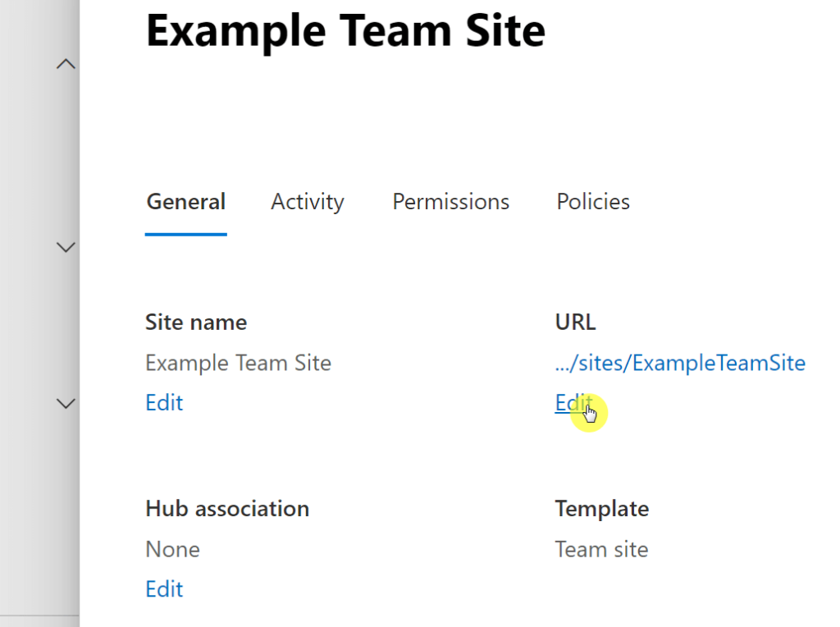840x627 pixels.
Task: Select the 'None' hub association value
Action: (172, 550)
